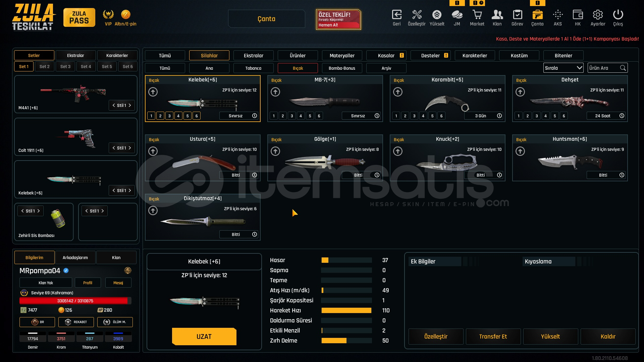
Task: Open the Görev tasks icon
Action: pyautogui.click(x=517, y=15)
